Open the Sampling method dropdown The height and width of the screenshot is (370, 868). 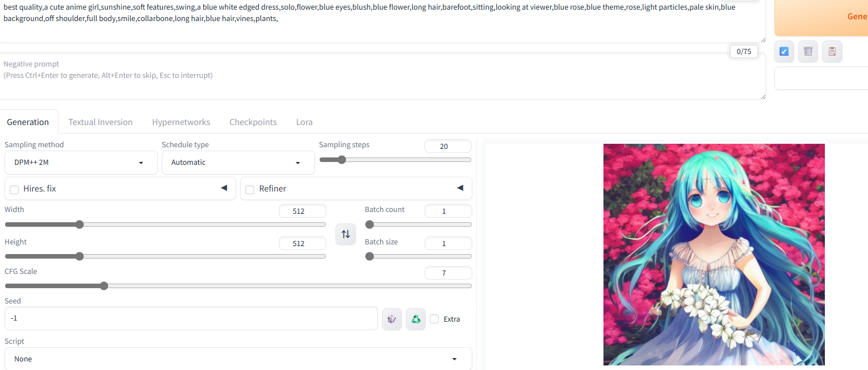(81, 163)
